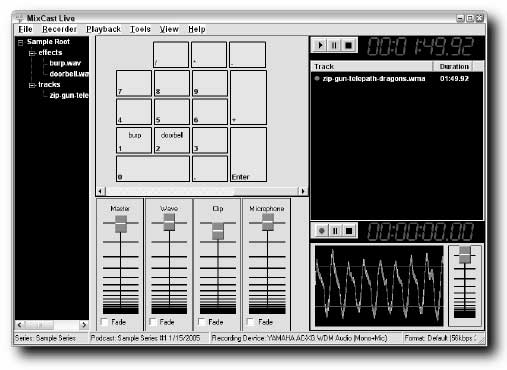Click the sample tree left scroll arrow
This screenshot has height=370, width=507.
tap(19, 324)
